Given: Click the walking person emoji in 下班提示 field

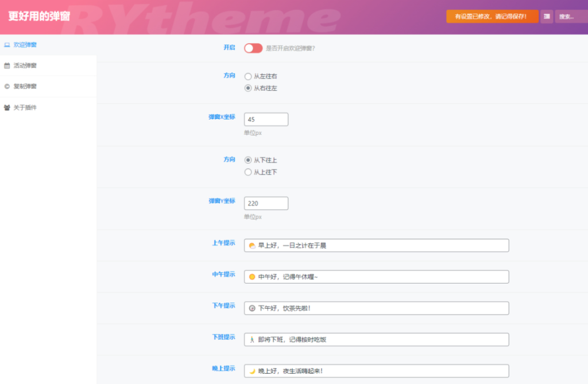Looking at the screenshot, I should tap(252, 340).
